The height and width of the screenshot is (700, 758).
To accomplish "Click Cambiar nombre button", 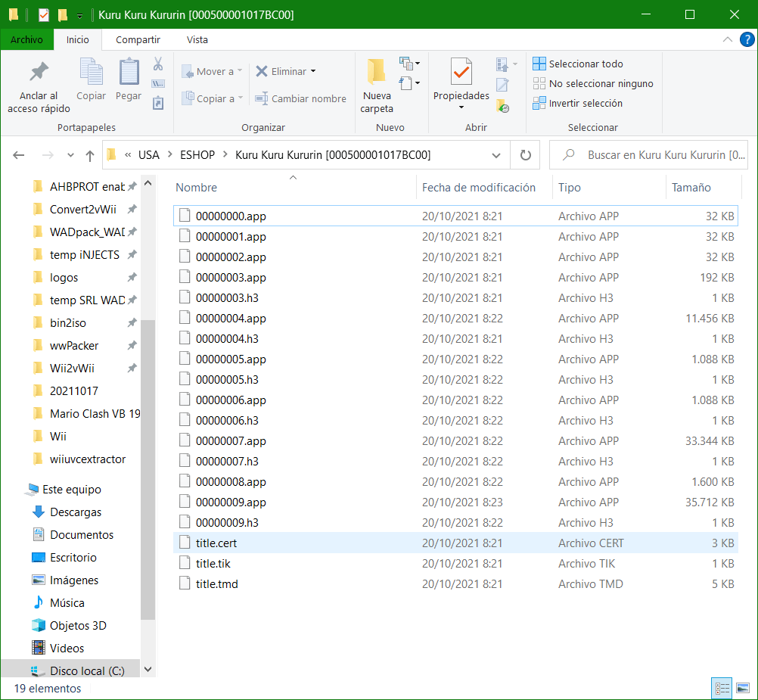I will coord(300,98).
